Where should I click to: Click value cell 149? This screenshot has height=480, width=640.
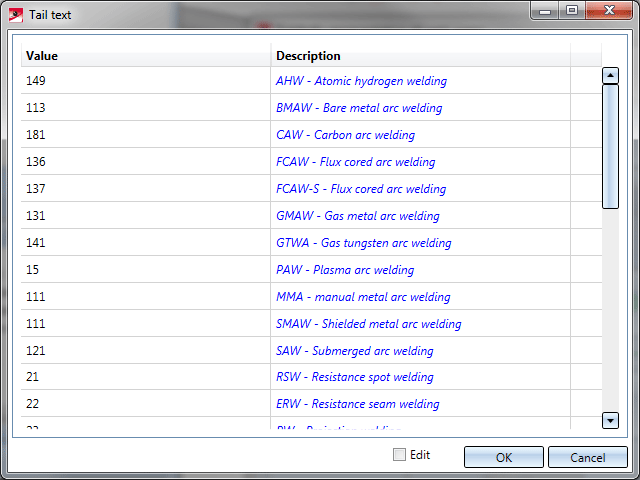pyautogui.click(x=146, y=80)
